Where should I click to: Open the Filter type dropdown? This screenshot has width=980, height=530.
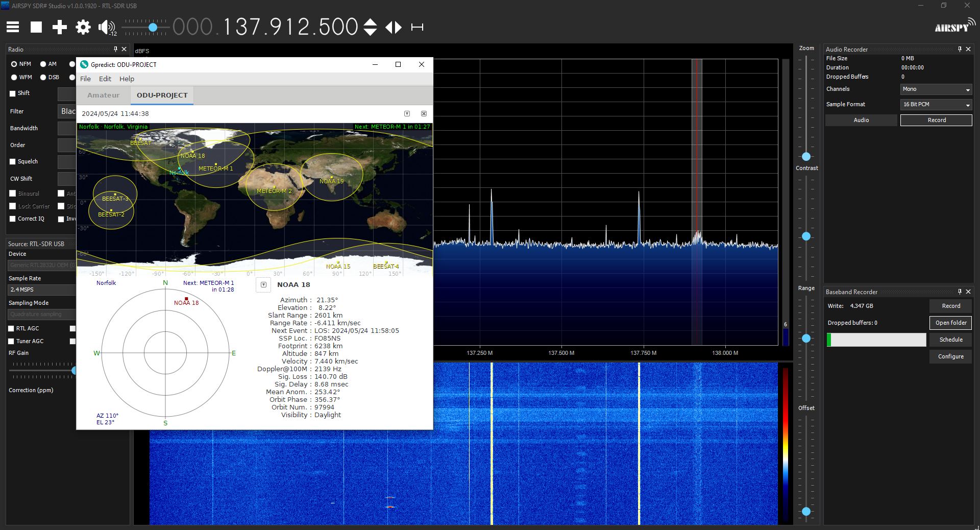point(67,111)
